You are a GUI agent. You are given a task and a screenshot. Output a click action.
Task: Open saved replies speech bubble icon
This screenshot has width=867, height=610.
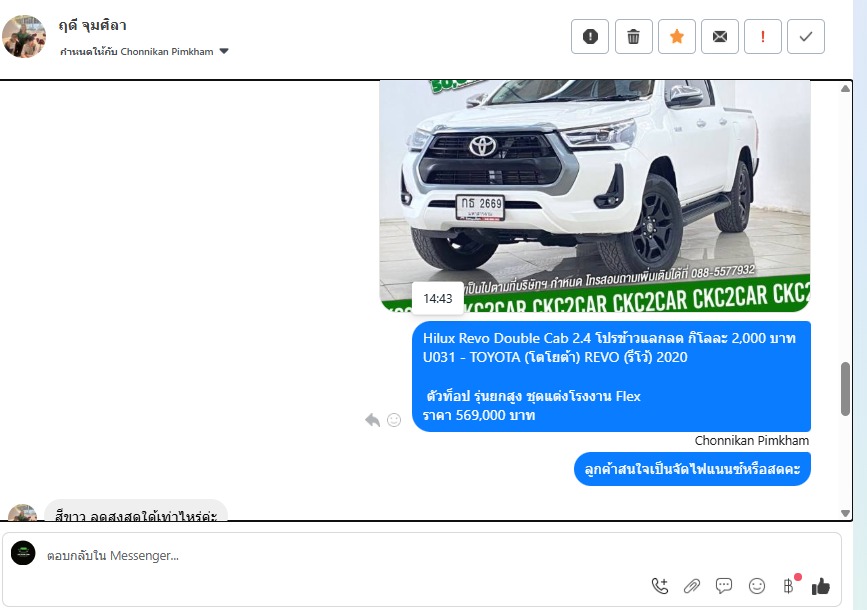[724, 586]
